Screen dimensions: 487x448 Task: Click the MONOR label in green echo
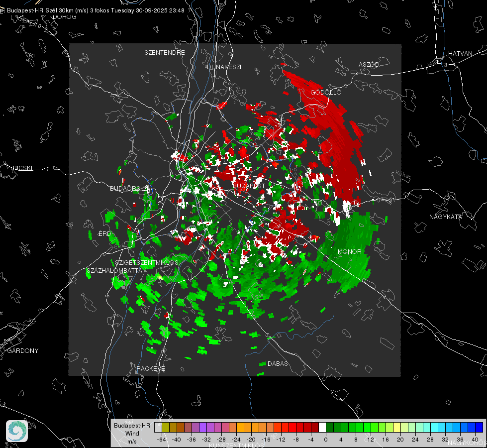click(349, 251)
